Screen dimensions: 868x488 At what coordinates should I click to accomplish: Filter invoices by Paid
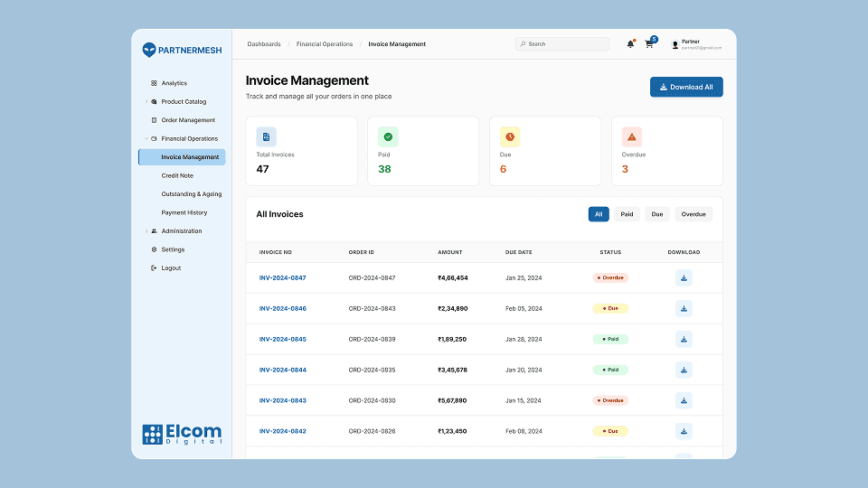point(627,214)
